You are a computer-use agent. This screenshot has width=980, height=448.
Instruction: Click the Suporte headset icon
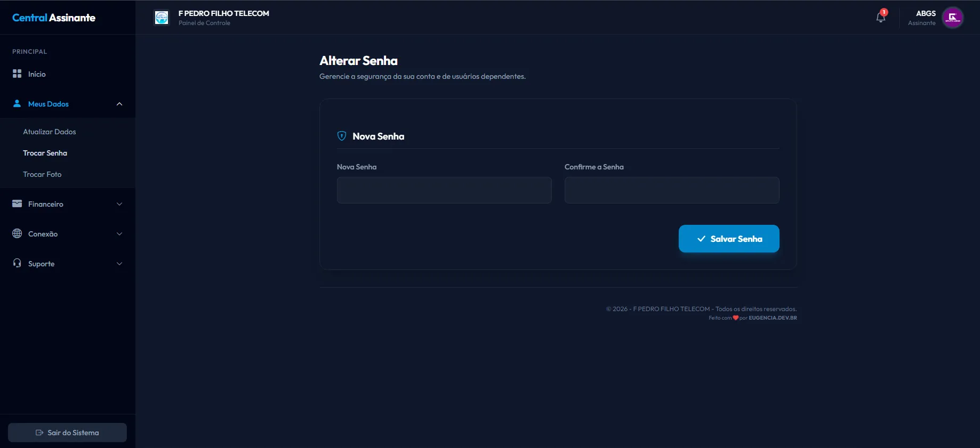click(17, 263)
